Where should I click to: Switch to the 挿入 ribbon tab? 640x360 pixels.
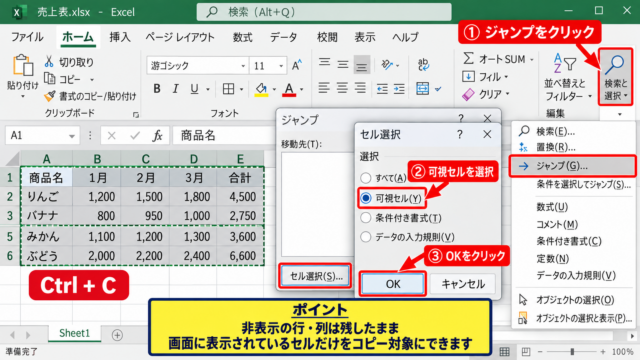(x=120, y=37)
